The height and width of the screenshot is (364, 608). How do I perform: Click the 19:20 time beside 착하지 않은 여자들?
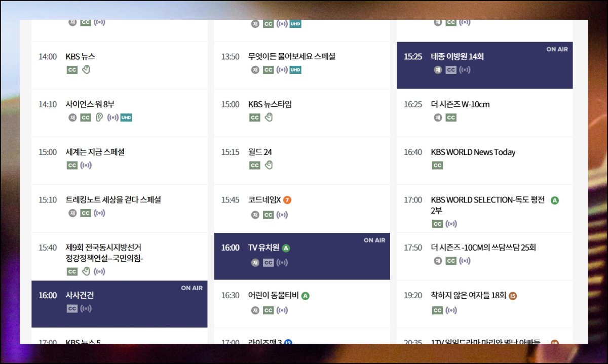tap(413, 295)
